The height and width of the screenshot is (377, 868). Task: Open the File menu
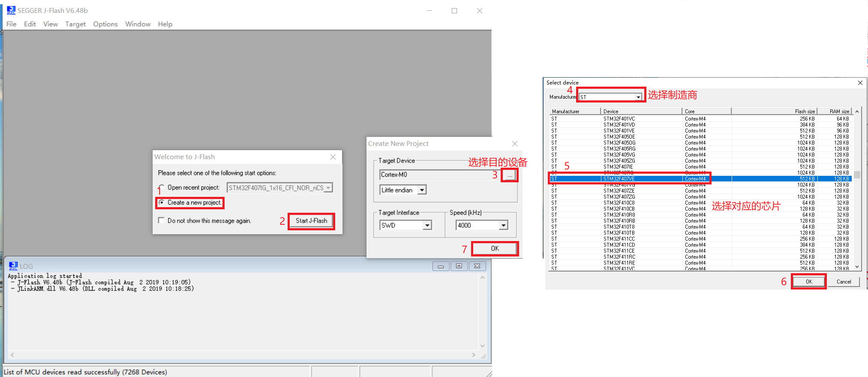tap(12, 24)
